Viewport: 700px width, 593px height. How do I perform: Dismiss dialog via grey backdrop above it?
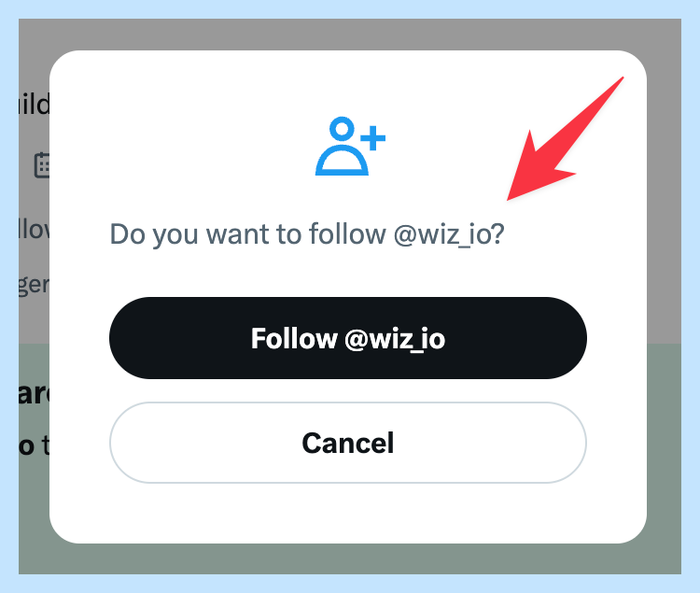click(348, 34)
